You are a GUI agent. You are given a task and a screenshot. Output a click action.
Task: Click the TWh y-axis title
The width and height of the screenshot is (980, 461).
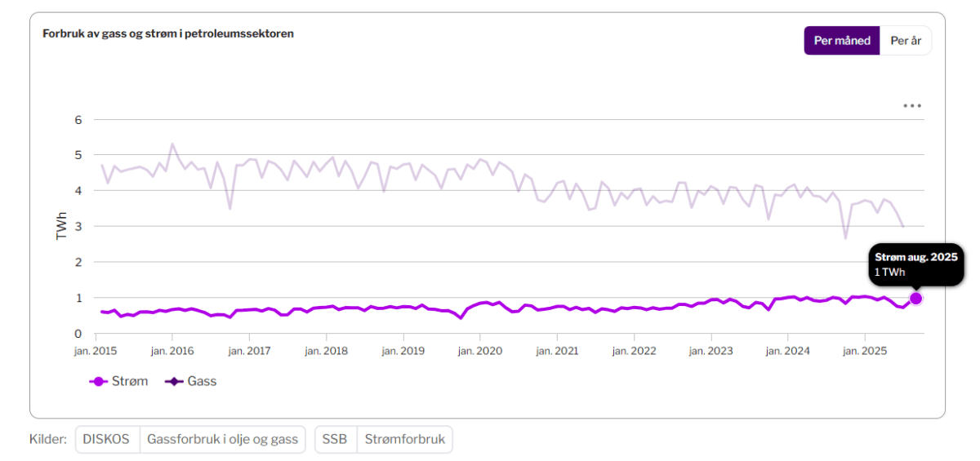[x=61, y=226]
